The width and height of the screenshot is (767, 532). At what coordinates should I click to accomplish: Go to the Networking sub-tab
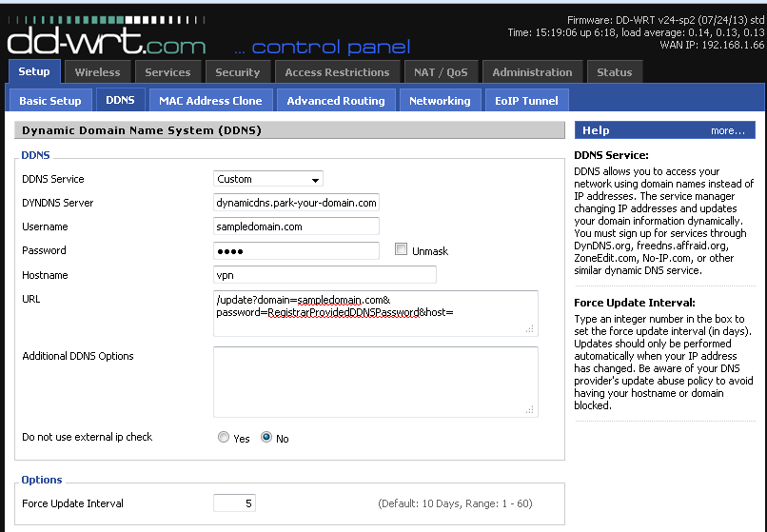point(441,100)
